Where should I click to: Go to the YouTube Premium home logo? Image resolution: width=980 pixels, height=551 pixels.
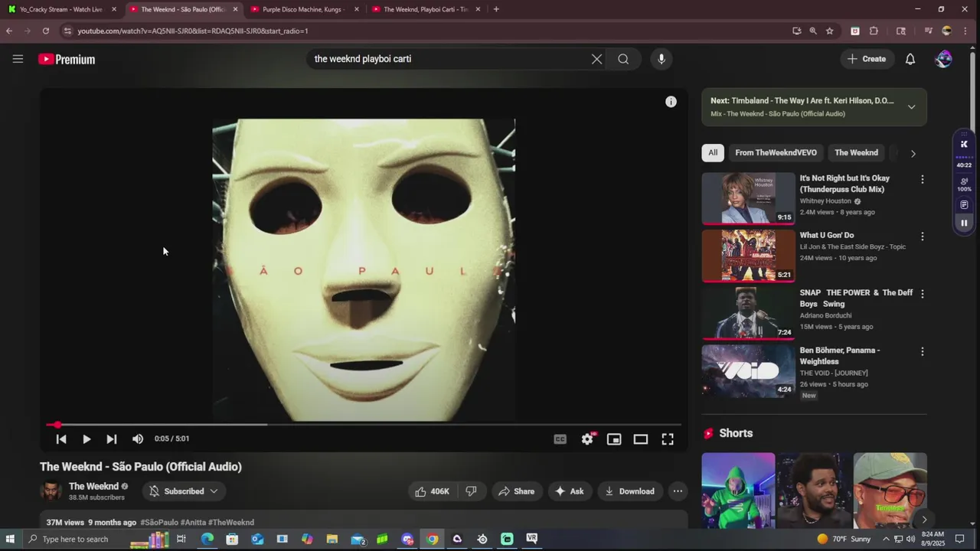pos(67,59)
